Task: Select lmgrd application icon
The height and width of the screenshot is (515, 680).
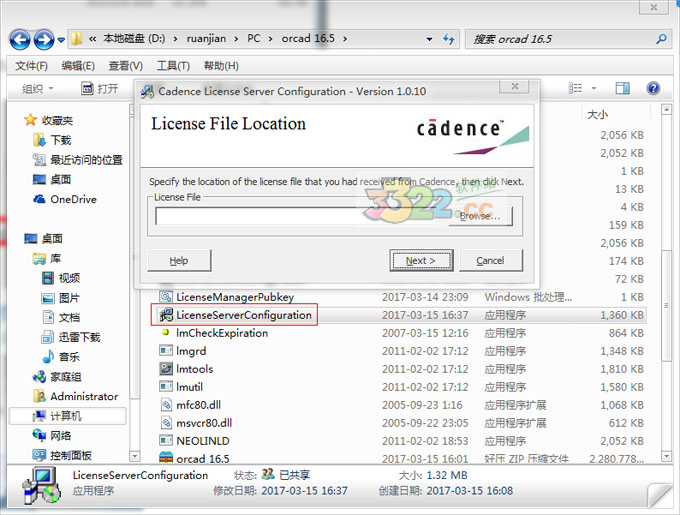Action: (166, 351)
